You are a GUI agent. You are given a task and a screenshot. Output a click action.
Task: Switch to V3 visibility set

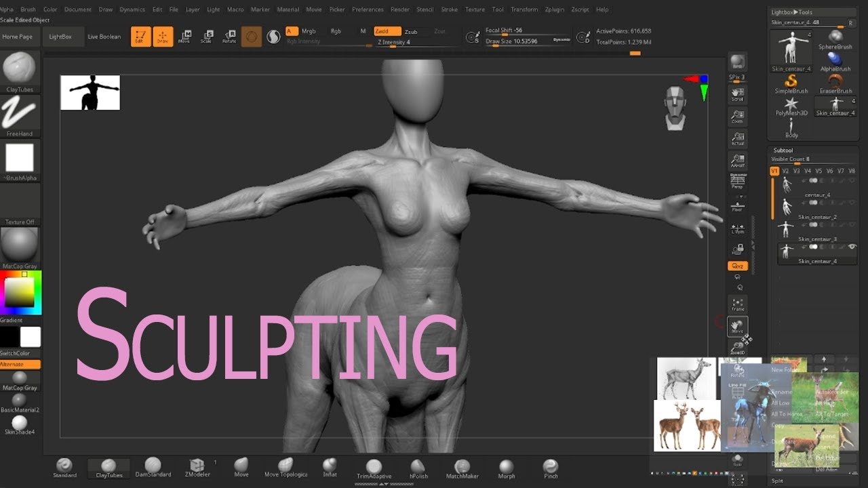pyautogui.click(x=797, y=171)
